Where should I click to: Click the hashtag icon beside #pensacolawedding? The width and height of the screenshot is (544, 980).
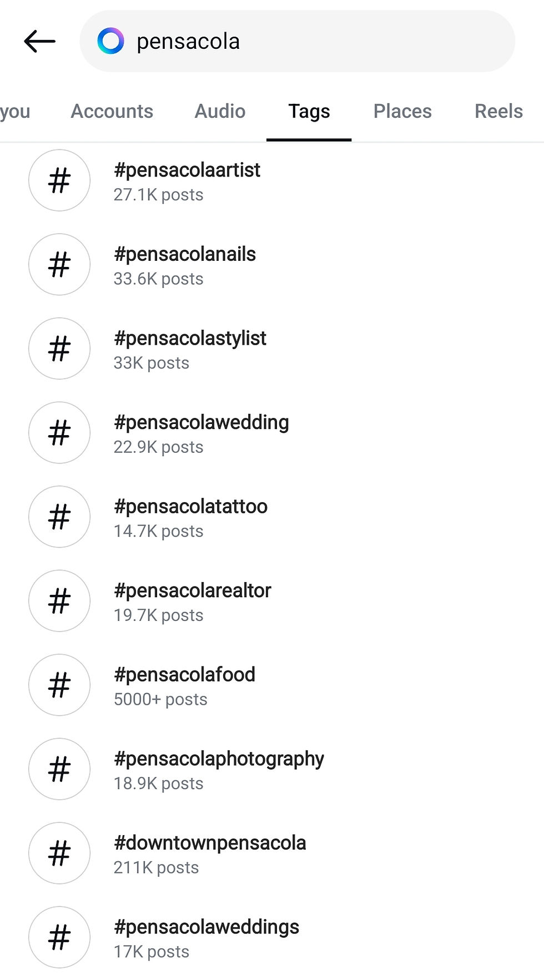[x=59, y=433]
